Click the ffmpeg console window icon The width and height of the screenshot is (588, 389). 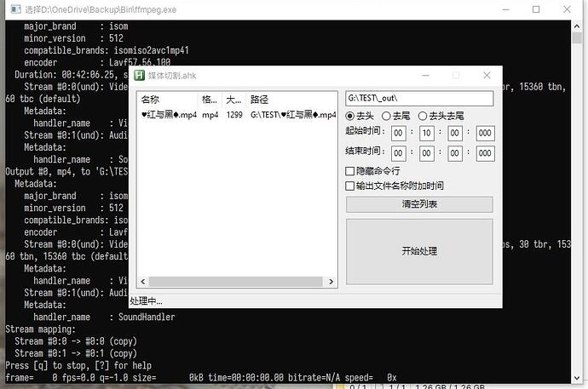coord(15,9)
